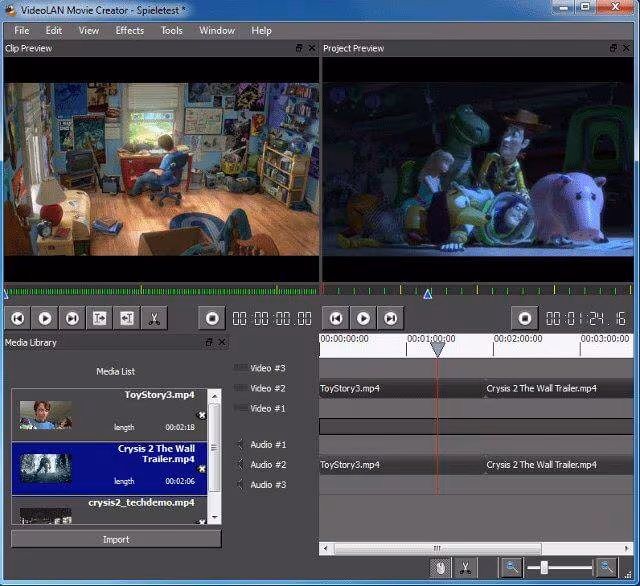640x586 pixels.
Task: Open the Effects menu
Action: pos(130,31)
